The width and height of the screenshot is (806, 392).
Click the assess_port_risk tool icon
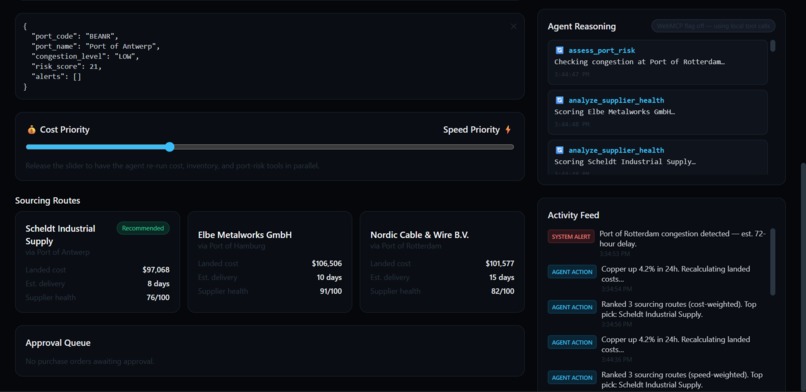(x=560, y=50)
